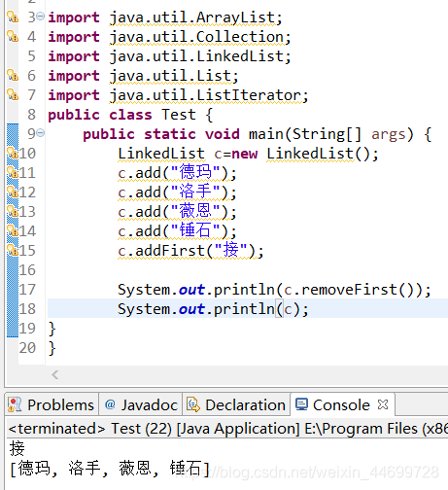
Task: Click 'java.util.Collection' import text
Action: tap(197, 37)
